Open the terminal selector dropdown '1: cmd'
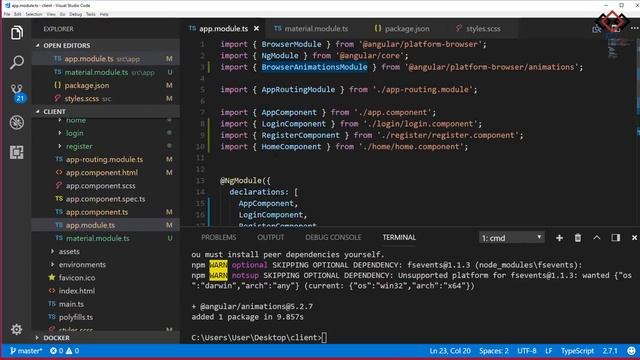Screen dimensions: 640x360 (x=512, y=238)
